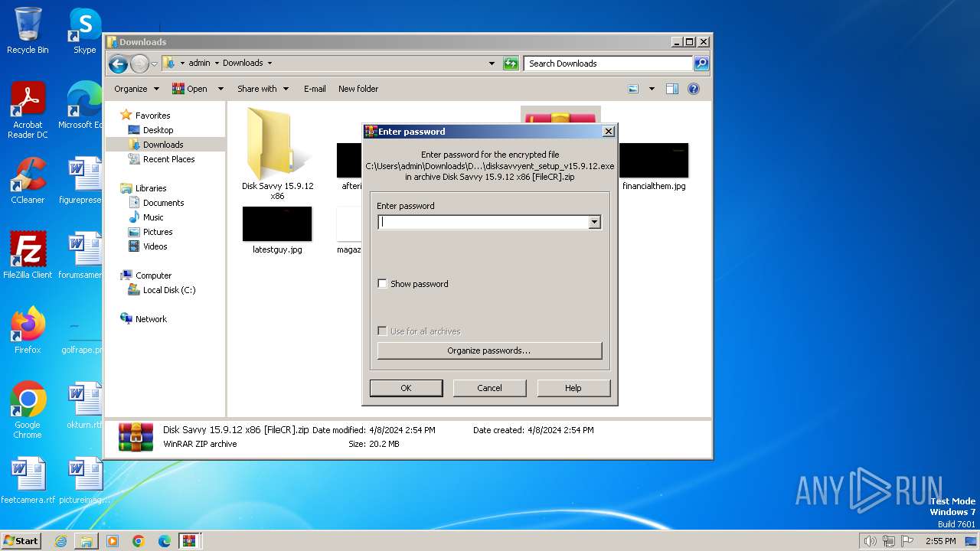Change the view icon in Explorer
Screen dimensions: 980x551
[633, 89]
